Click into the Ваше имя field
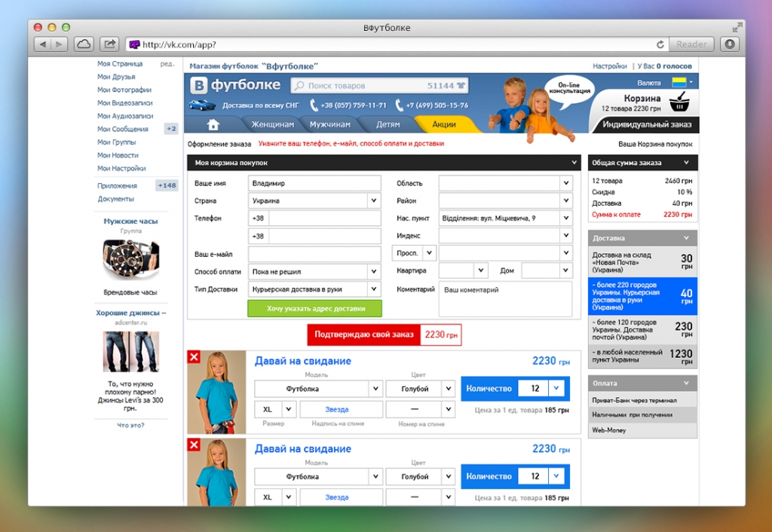772x532 pixels. [x=314, y=183]
